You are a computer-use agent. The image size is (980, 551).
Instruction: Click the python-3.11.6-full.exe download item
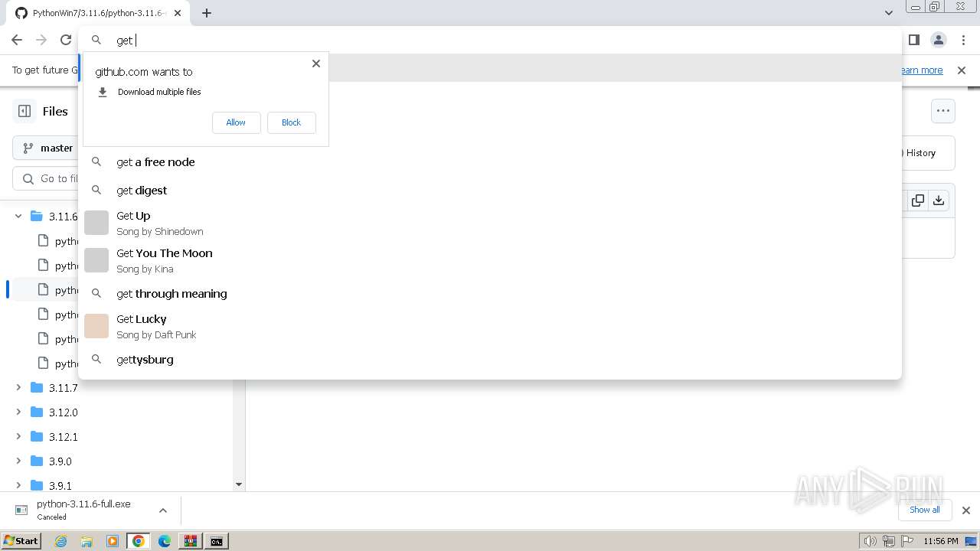[83, 510]
